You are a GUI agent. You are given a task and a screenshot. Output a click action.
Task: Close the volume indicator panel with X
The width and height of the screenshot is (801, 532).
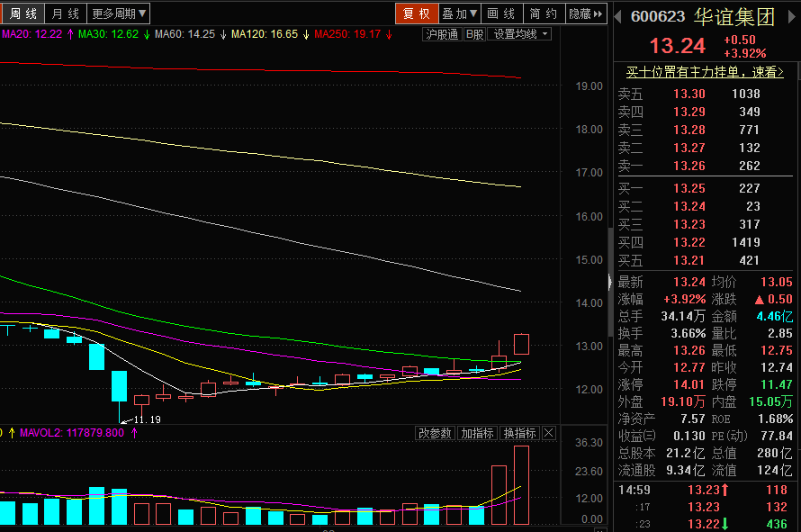coord(549,434)
